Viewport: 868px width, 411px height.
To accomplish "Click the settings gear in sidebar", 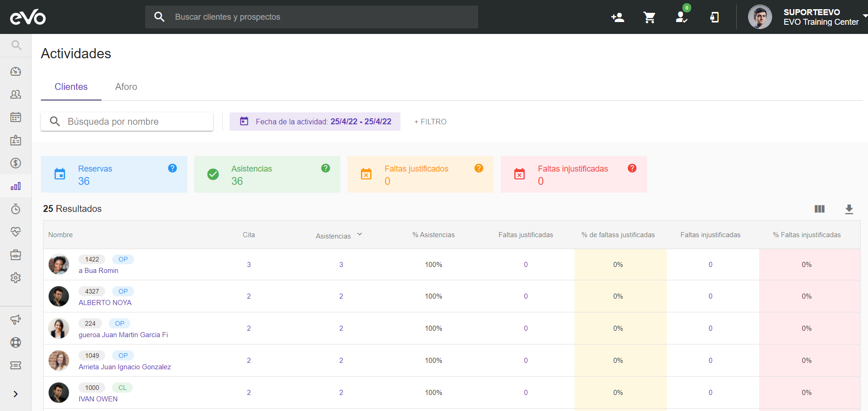I will (16, 278).
